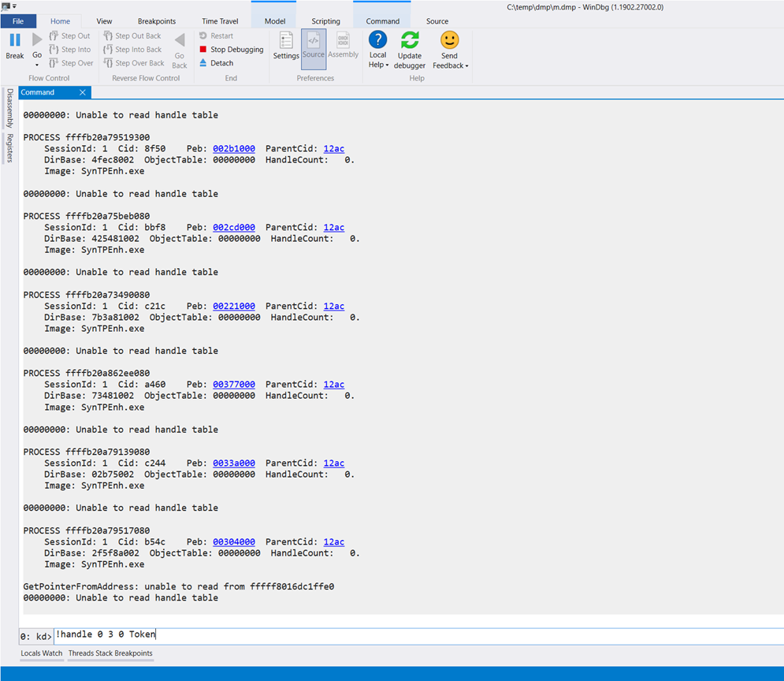Click ParentCid 12ac for Cid bbf8
This screenshot has width=784, height=681.
tap(334, 228)
